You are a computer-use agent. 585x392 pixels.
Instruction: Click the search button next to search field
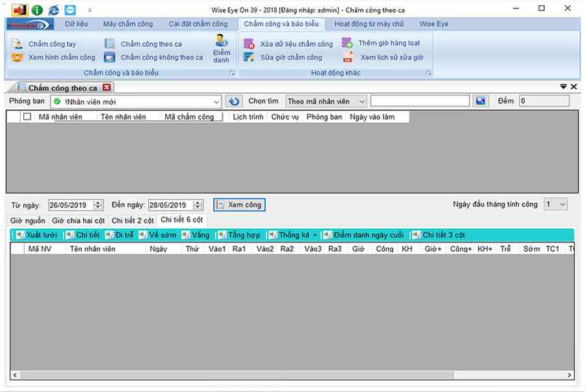[x=480, y=101]
